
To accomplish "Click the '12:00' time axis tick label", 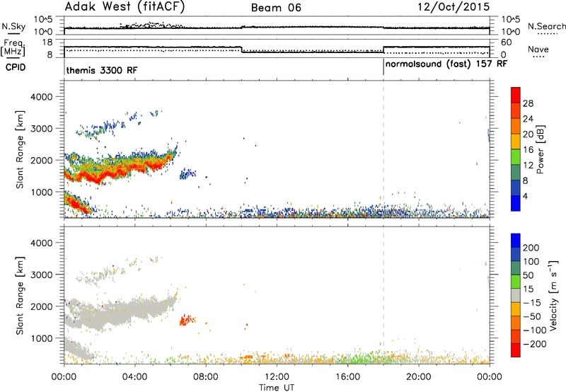I will tap(277, 377).
